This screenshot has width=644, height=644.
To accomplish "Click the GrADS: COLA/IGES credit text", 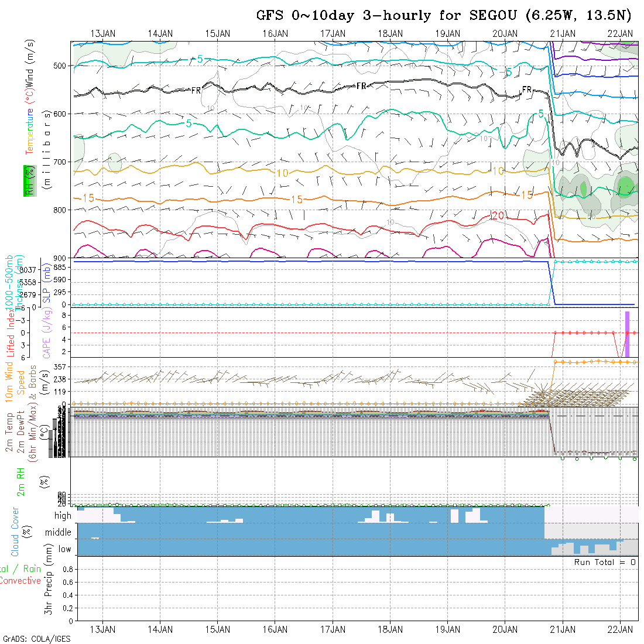I will tap(36, 639).
